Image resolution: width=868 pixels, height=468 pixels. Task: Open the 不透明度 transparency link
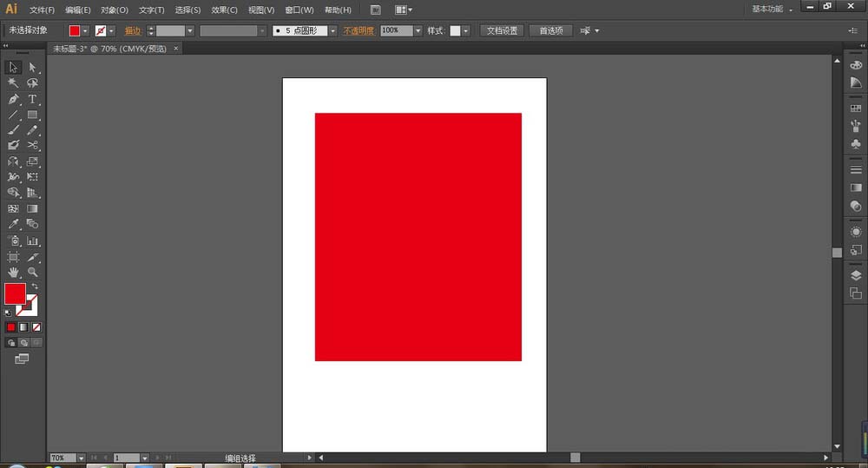pyautogui.click(x=358, y=31)
